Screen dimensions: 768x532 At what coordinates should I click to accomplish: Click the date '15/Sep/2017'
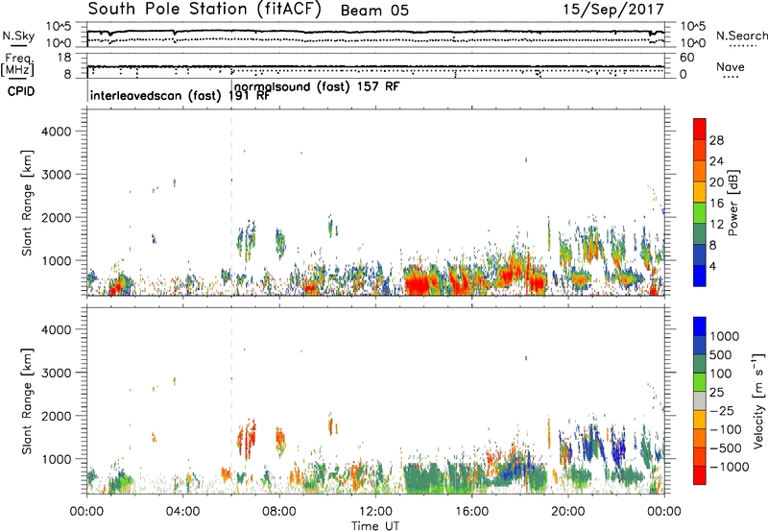point(613,10)
